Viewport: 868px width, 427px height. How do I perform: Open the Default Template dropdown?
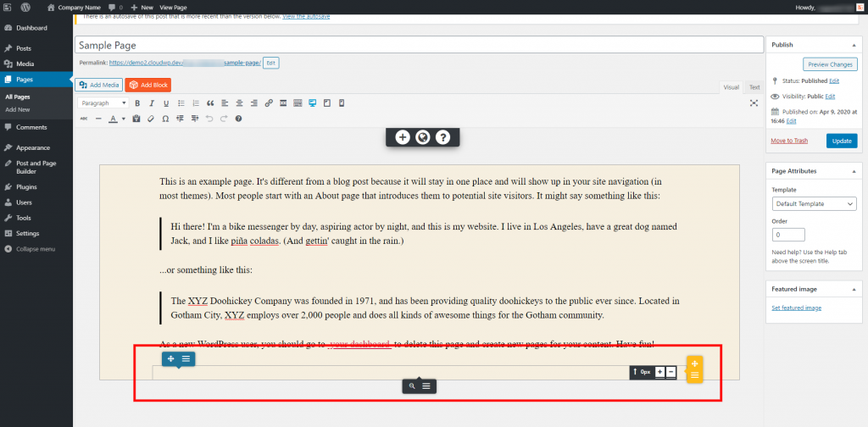point(814,204)
